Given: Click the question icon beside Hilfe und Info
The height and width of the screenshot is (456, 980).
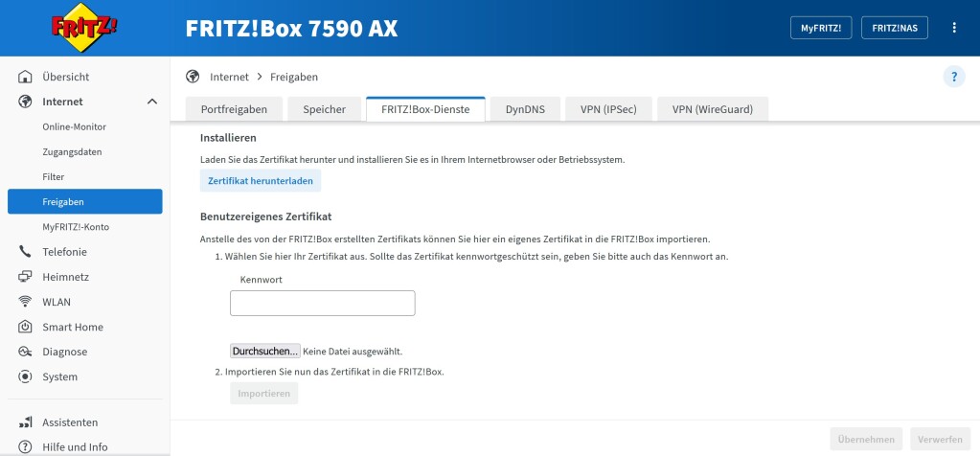Looking at the screenshot, I should tap(25, 447).
